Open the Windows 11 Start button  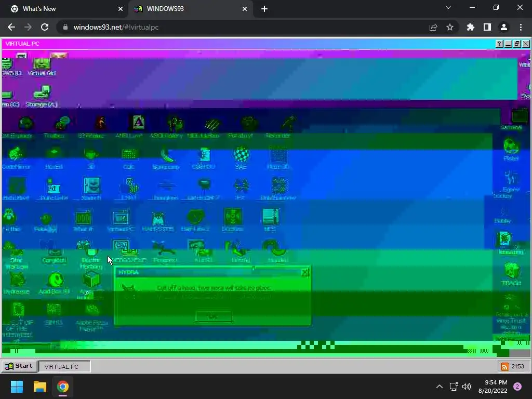point(17,387)
